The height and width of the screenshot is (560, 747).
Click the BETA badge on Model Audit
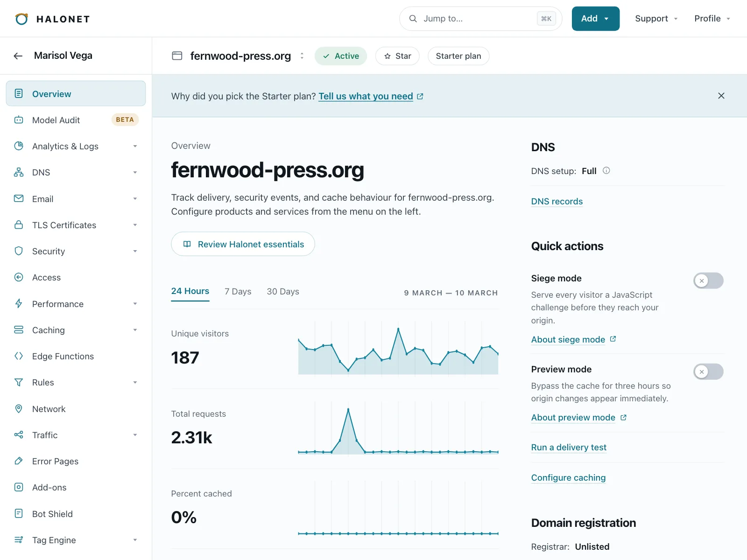(x=125, y=120)
